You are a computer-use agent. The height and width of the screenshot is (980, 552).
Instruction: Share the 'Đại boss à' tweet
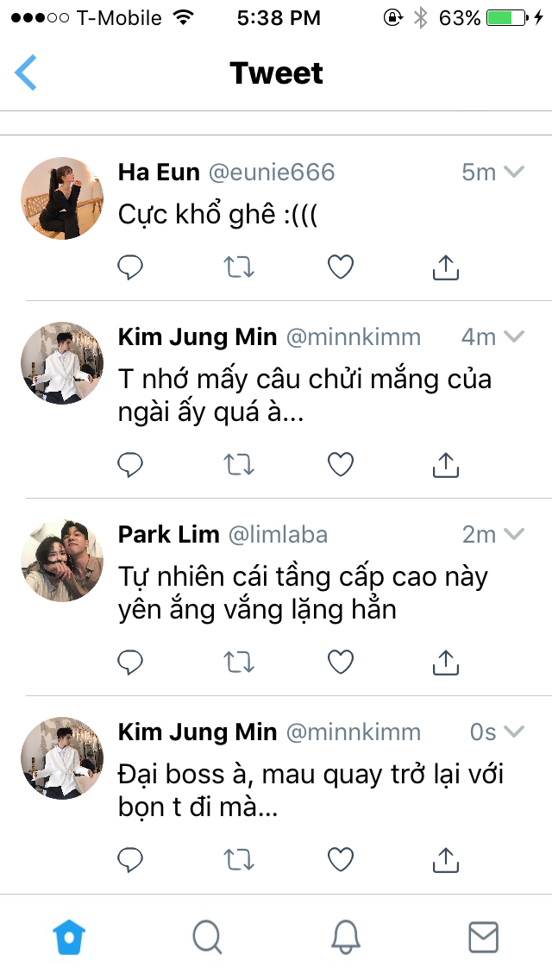coord(446,859)
